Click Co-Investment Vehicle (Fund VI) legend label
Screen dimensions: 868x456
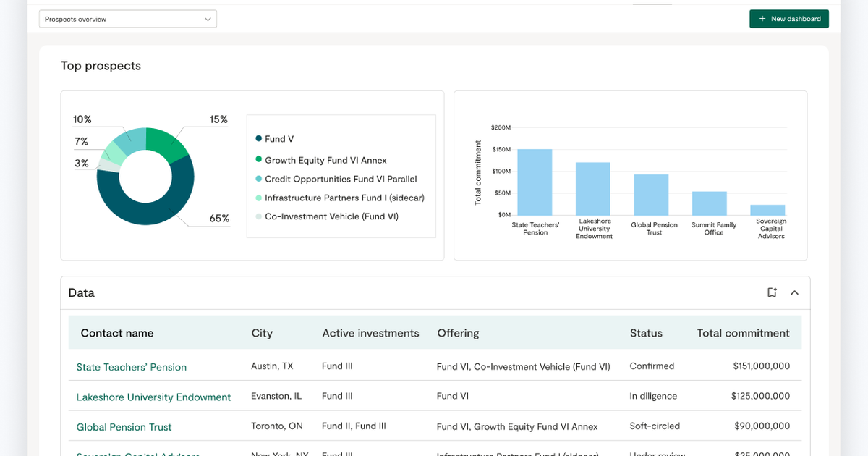pyautogui.click(x=331, y=216)
